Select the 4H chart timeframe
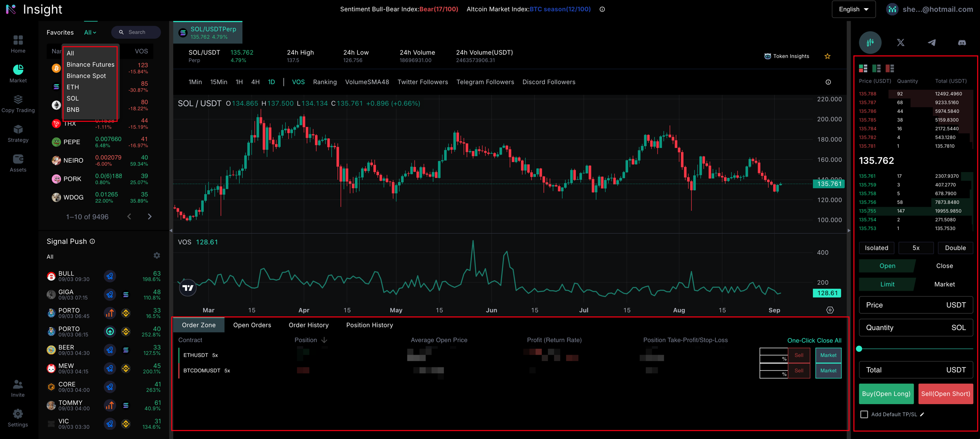Viewport: 980px width, 439px height. point(255,82)
